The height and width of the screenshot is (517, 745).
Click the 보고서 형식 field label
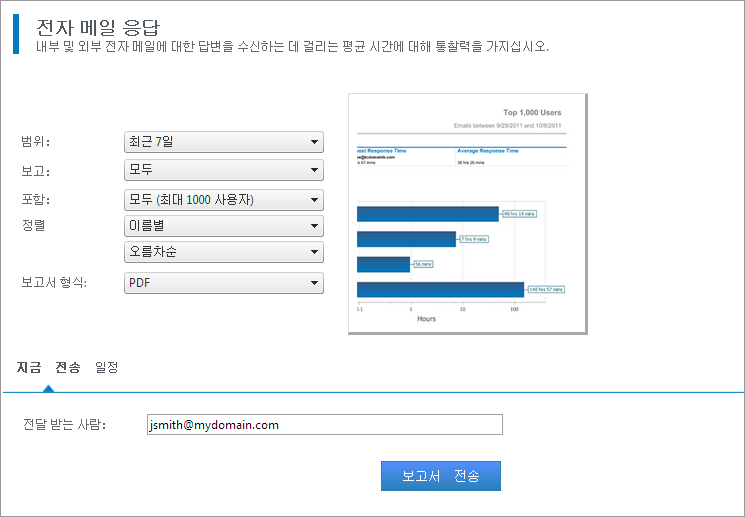click(x=54, y=283)
